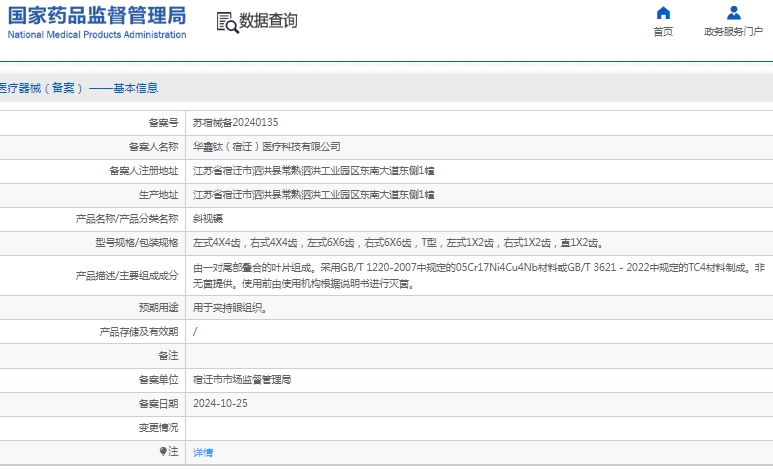Click the 备注 label
Image resolution: width=773 pixels, height=470 pixels.
point(168,356)
